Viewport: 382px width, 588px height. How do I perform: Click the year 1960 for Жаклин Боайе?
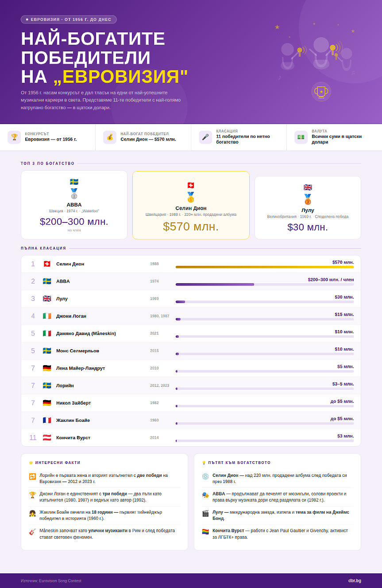pyautogui.click(x=154, y=420)
